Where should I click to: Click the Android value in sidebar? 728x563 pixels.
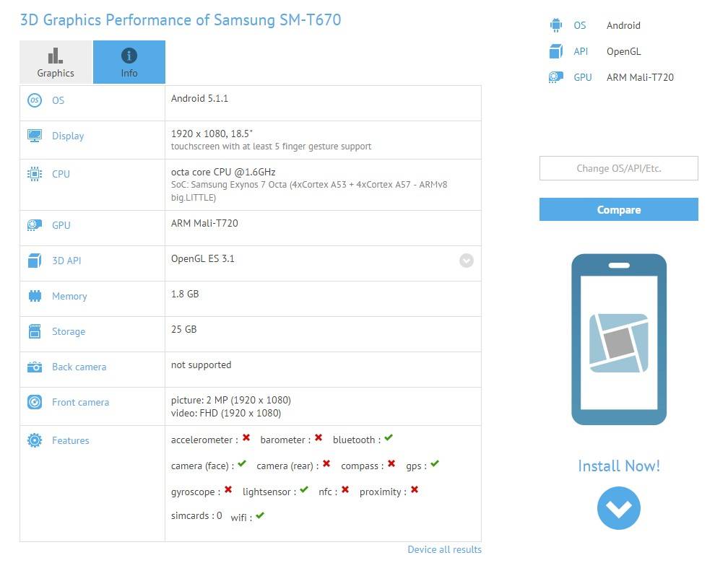tap(623, 25)
